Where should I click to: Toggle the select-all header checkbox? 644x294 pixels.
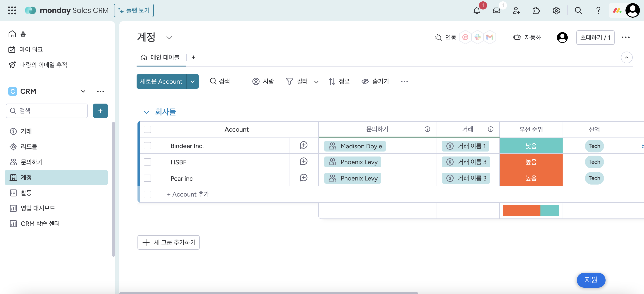coord(147,130)
